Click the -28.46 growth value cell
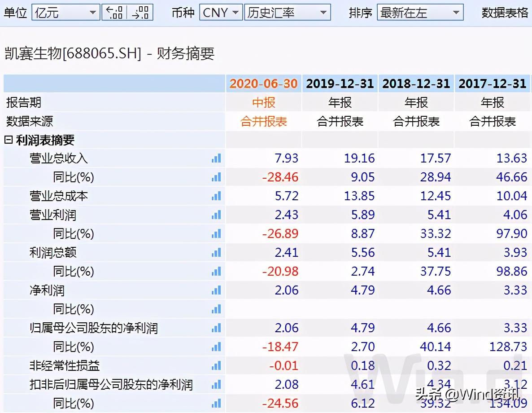This screenshot has height=413, width=532. [x=264, y=177]
